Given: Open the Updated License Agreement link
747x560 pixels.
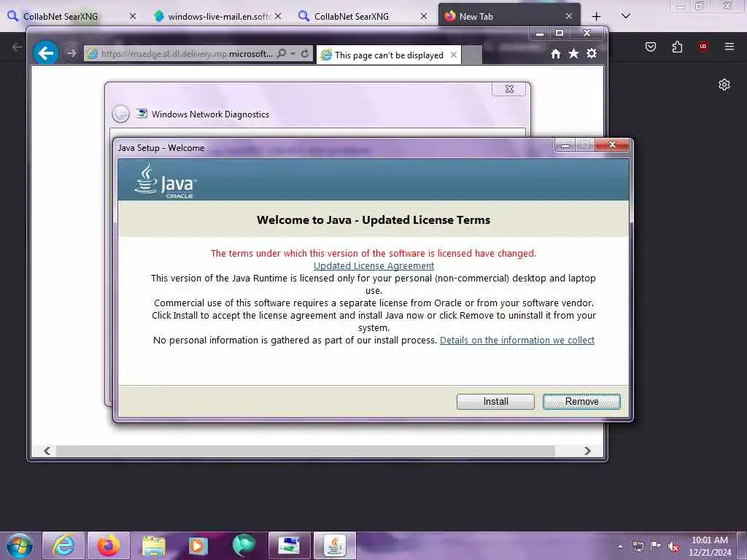Looking at the screenshot, I should (373, 265).
